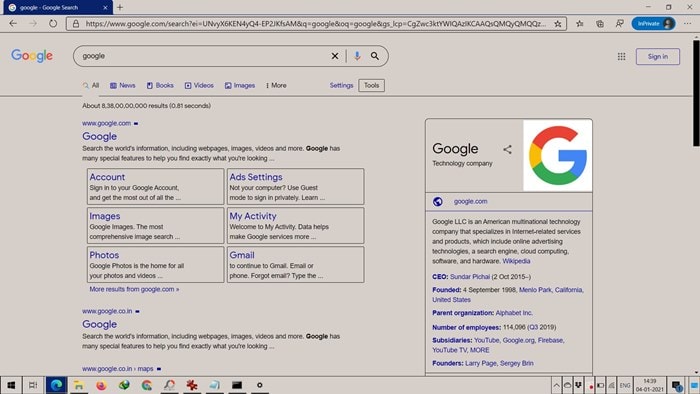Expand the More search filters menu
The width and height of the screenshot is (700, 394).
click(276, 85)
